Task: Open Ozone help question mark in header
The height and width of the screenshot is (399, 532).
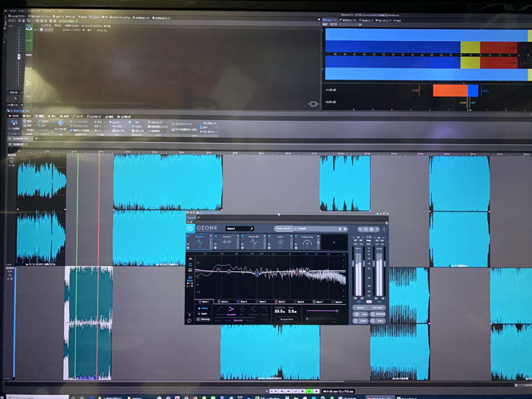Action: click(377, 230)
